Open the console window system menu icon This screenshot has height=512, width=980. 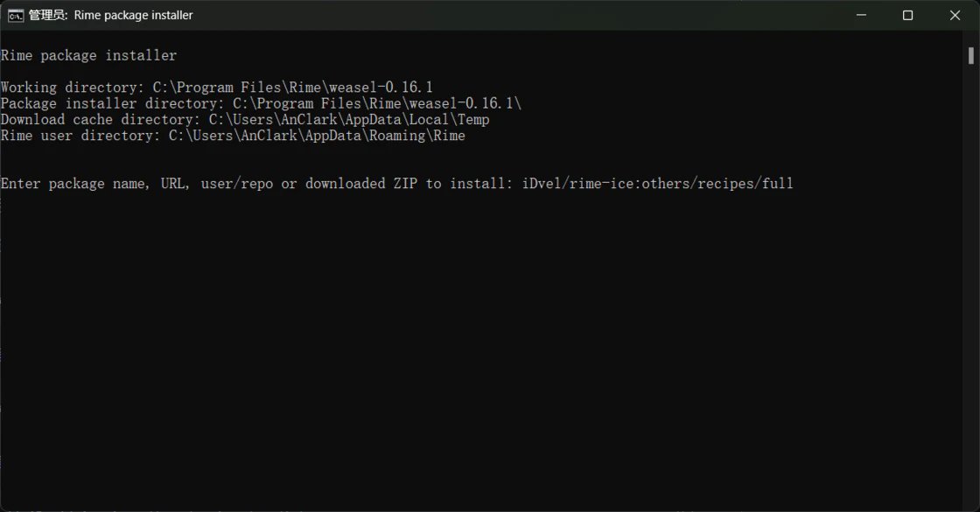tap(16, 15)
